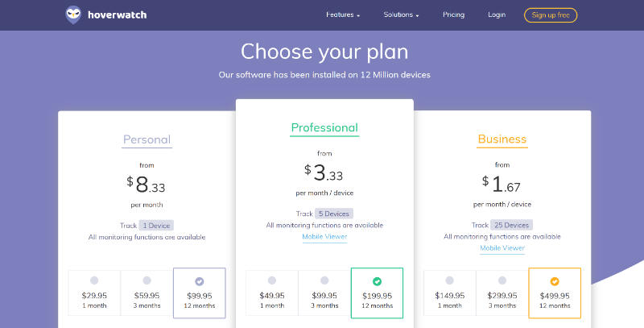This screenshot has width=644, height=328.
Task: Click the Professional plan heading
Action: 324,127
